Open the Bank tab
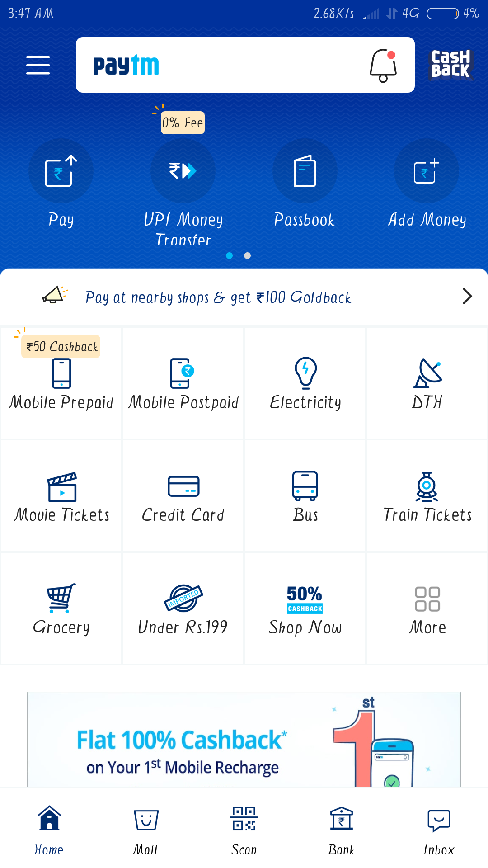The height and width of the screenshot is (868, 488). pos(341,830)
